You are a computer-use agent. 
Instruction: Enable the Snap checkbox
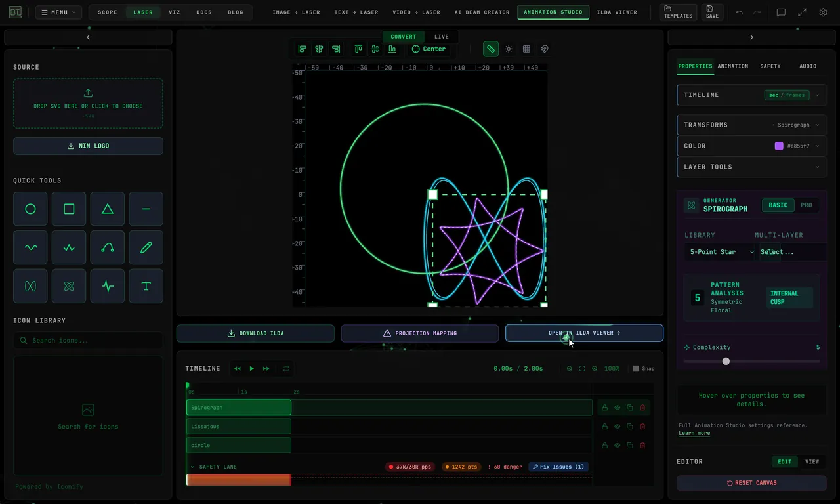pyautogui.click(x=635, y=369)
